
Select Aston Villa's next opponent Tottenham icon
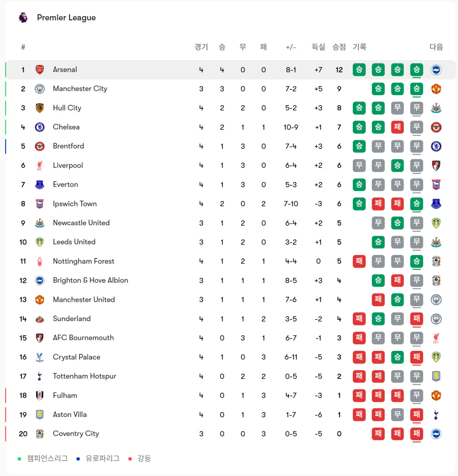tap(436, 414)
